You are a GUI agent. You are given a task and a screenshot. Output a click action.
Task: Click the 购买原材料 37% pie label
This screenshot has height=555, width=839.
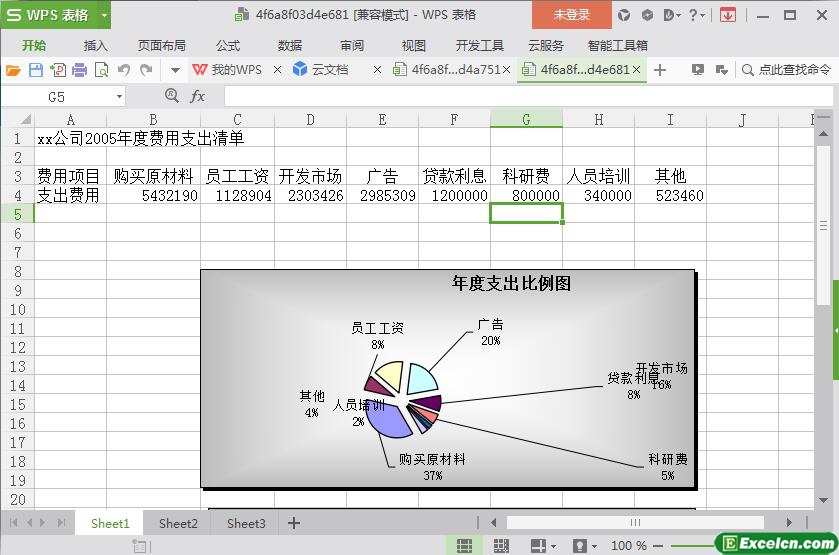point(432,467)
